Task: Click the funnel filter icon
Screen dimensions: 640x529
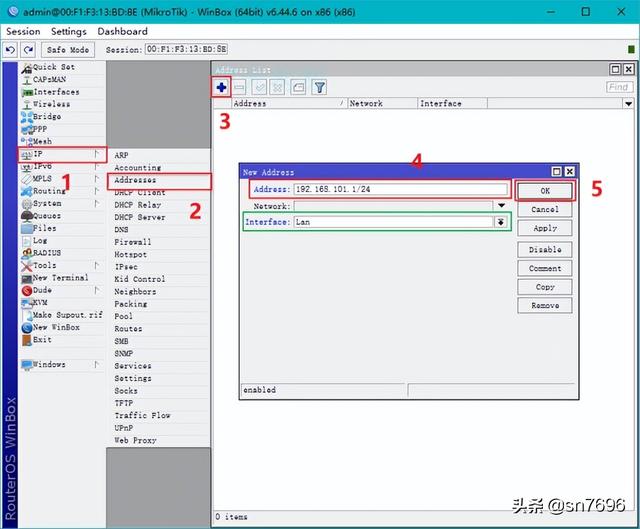Action: point(320,87)
